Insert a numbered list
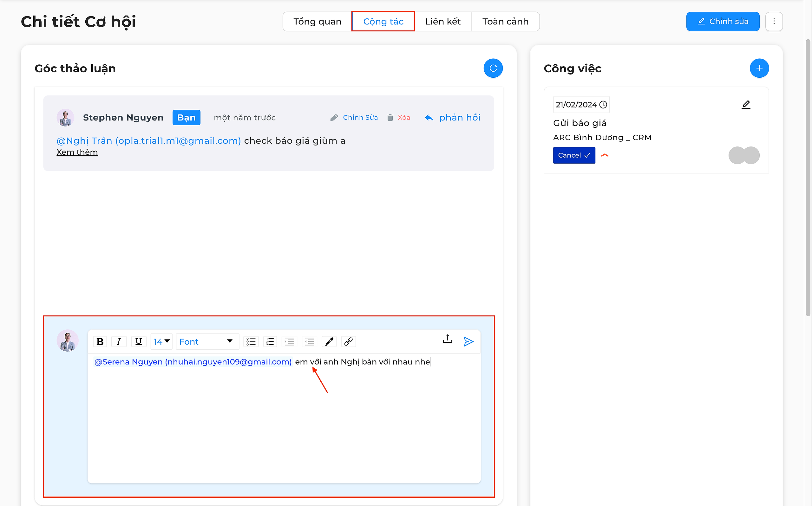The image size is (812, 506). coord(270,341)
